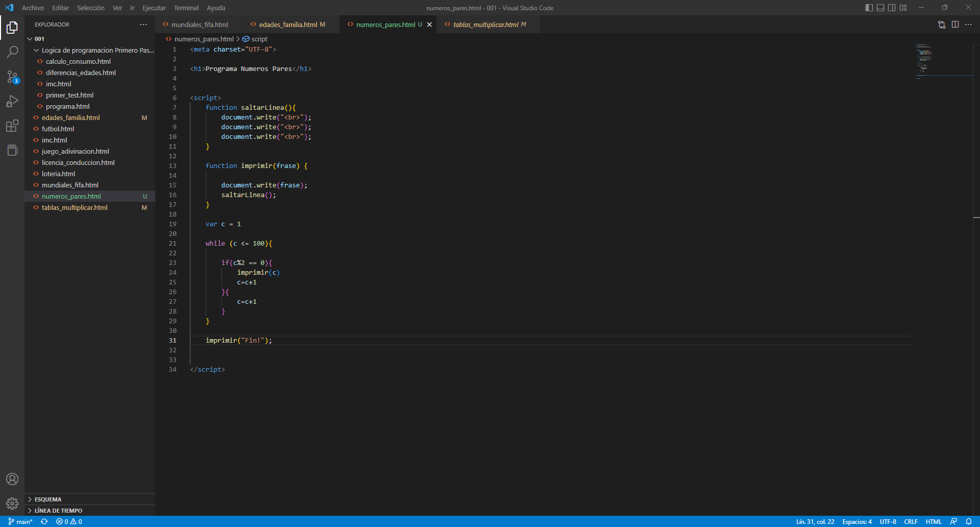This screenshot has width=980, height=527.
Task: Switch to the mundiales_fifa.html tab
Action: [x=199, y=25]
